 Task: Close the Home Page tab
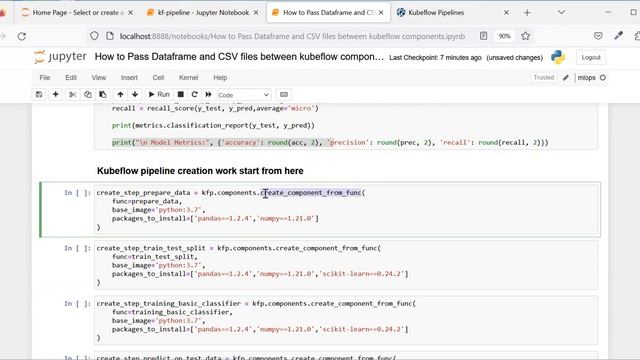click(131, 13)
